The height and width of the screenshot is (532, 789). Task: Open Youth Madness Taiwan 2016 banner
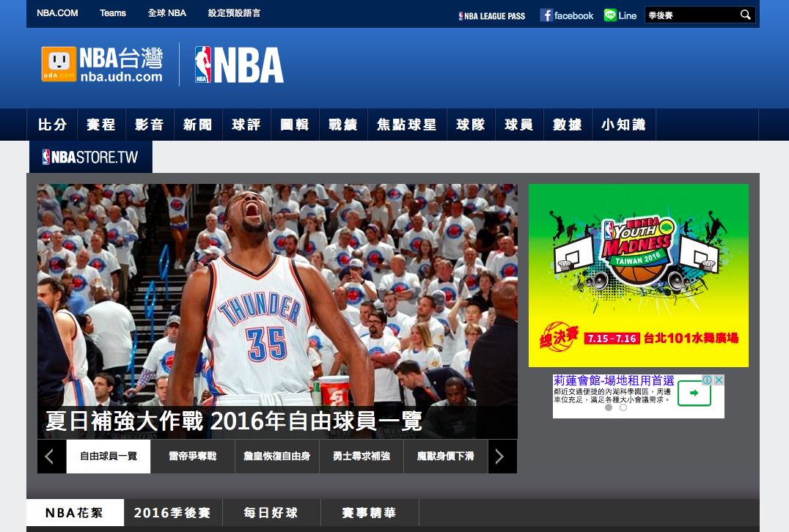[x=639, y=276]
